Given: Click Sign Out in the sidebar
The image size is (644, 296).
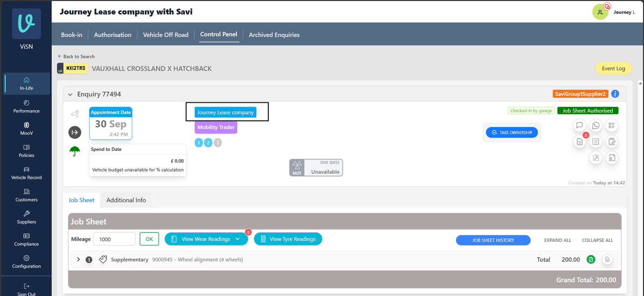Looking at the screenshot, I should 27,289.
